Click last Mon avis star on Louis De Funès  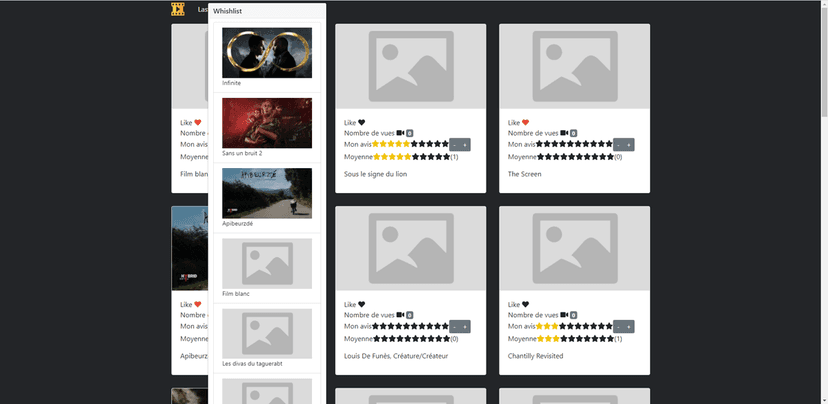tap(445, 326)
